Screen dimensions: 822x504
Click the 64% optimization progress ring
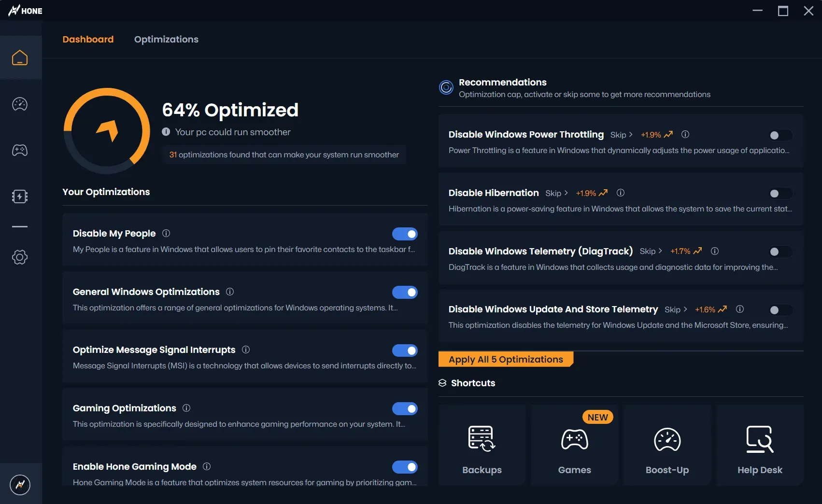point(107,130)
